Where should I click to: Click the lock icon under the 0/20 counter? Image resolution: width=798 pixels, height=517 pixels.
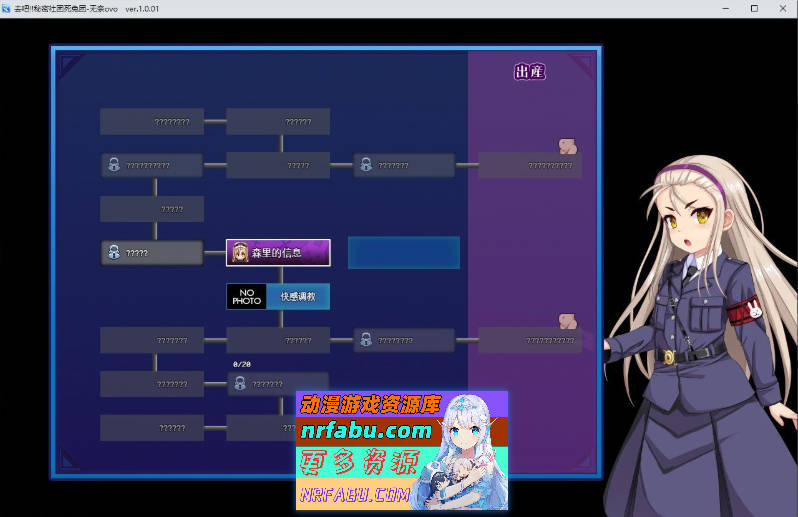tap(240, 384)
